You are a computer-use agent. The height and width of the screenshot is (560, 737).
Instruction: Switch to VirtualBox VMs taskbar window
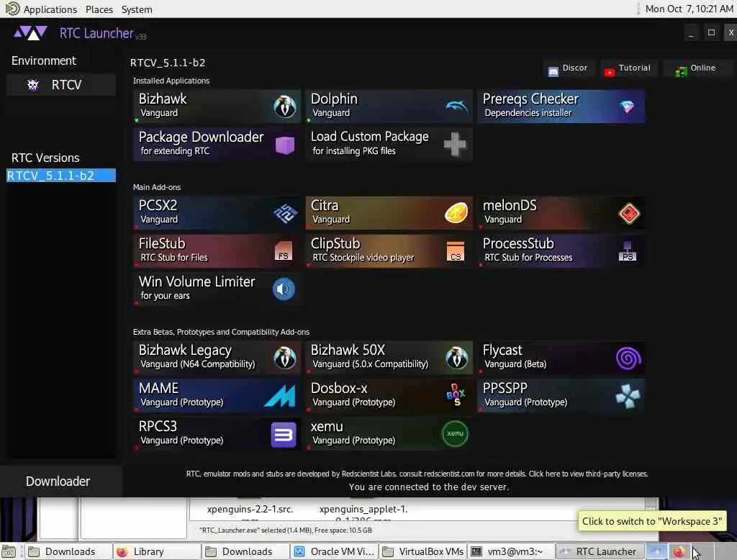point(423,551)
